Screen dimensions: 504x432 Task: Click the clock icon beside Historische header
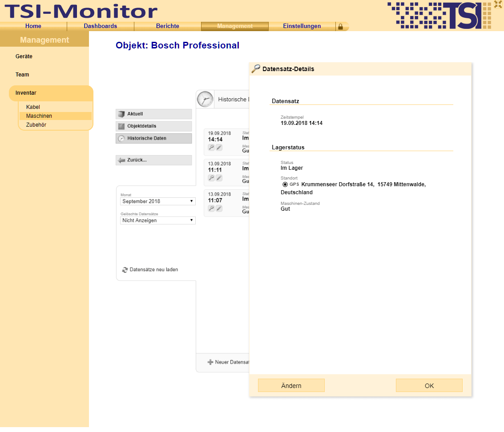pyautogui.click(x=205, y=99)
